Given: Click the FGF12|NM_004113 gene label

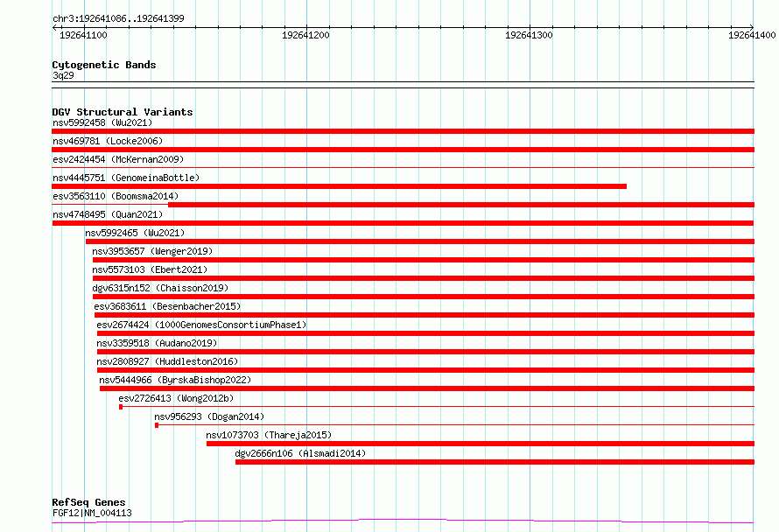Looking at the screenshot, I should click(x=92, y=513).
